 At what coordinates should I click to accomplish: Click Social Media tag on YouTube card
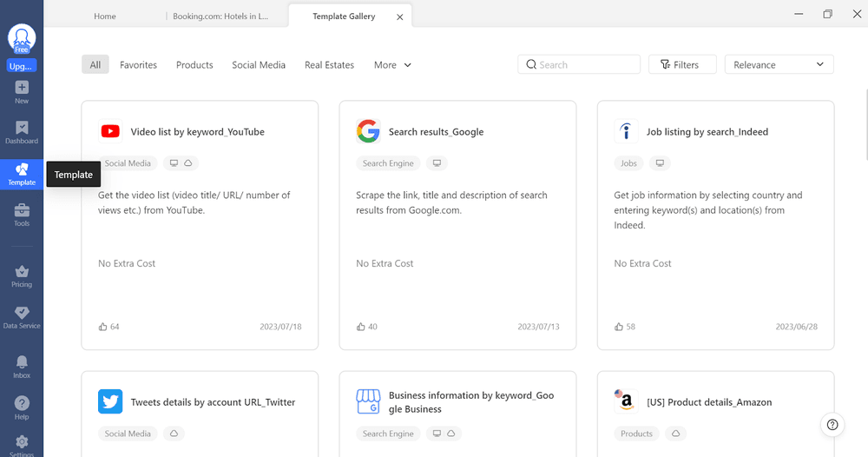128,163
